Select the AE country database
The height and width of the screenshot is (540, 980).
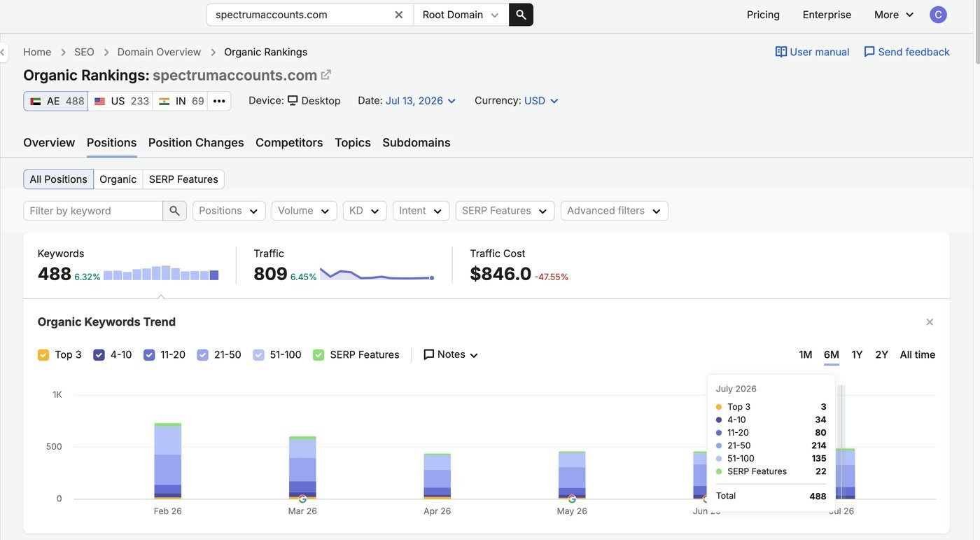(56, 101)
